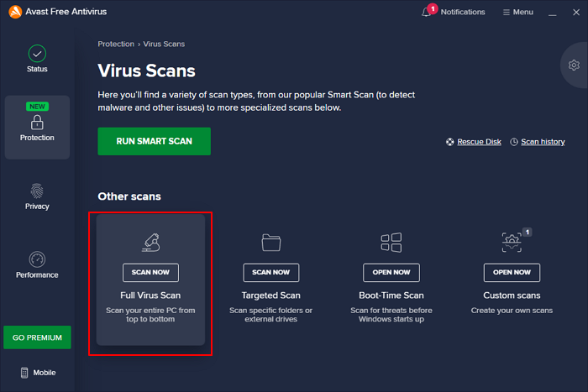The height and width of the screenshot is (392, 588).
Task: Start Full Virus Scan with Scan Now
Action: (x=150, y=272)
